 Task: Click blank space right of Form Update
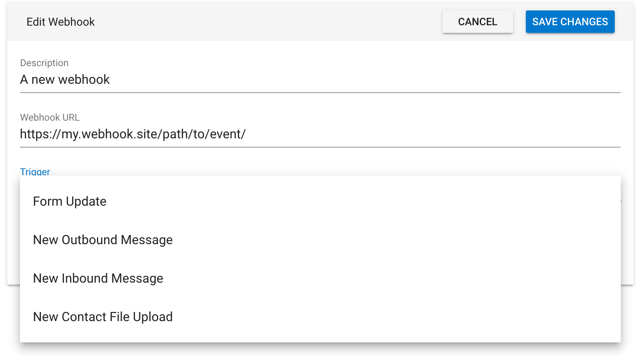click(360, 201)
